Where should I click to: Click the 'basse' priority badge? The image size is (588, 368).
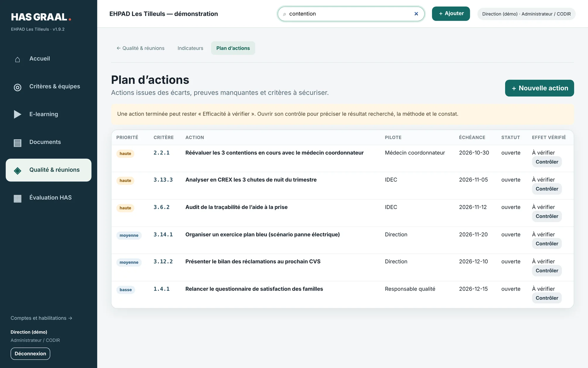pos(126,290)
